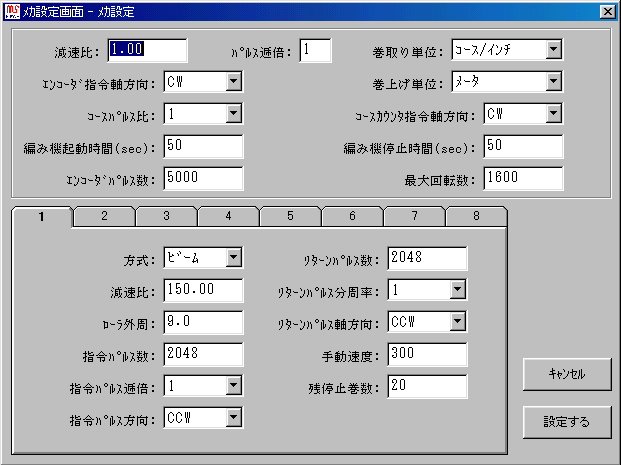Go to tab 8
The height and width of the screenshot is (465, 621).
point(476,216)
